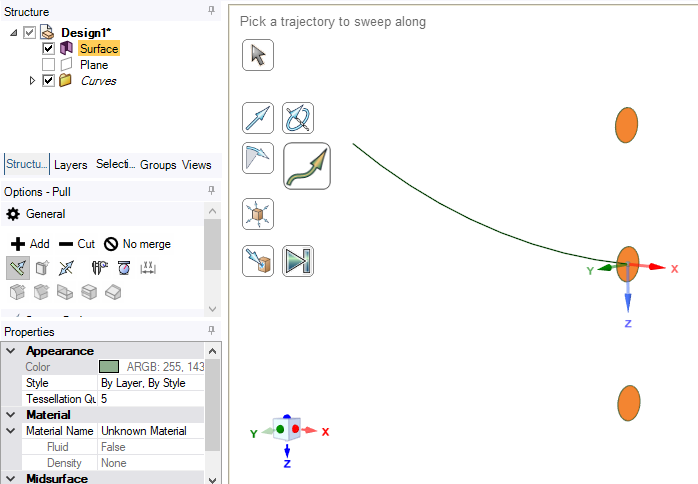Click the bottom orange ellipse surface
The width and height of the screenshot is (698, 484).
click(x=629, y=403)
